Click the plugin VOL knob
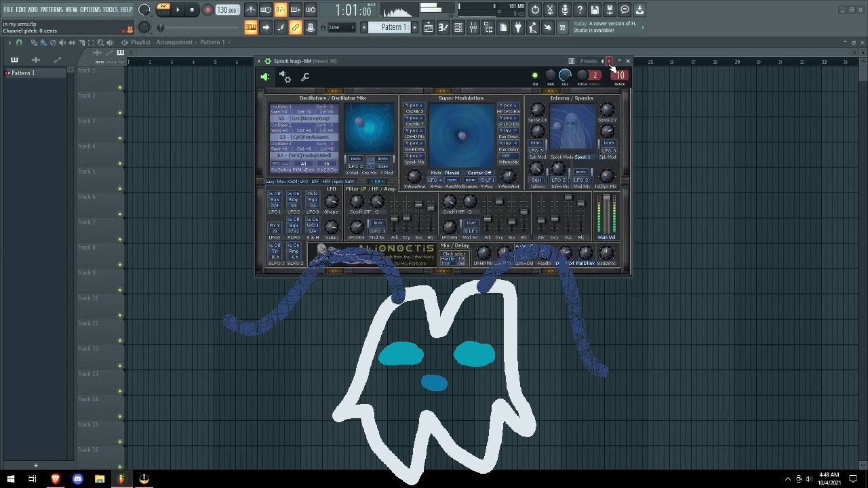868x488 pixels. coord(565,75)
